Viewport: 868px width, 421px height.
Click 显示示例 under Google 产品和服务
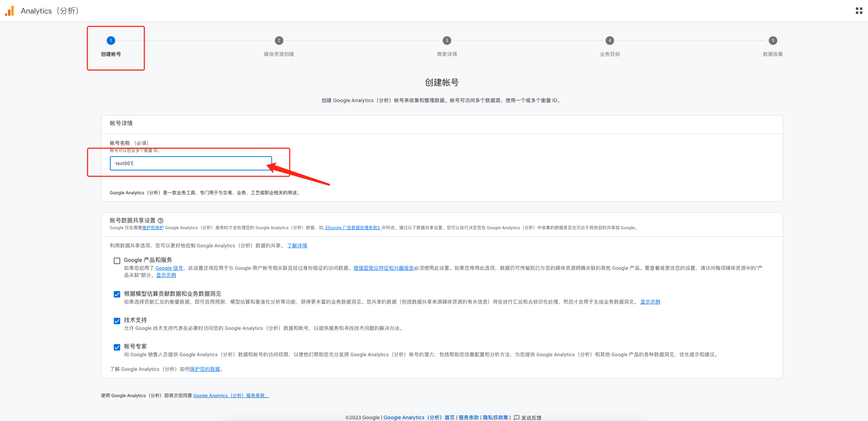coord(166,275)
